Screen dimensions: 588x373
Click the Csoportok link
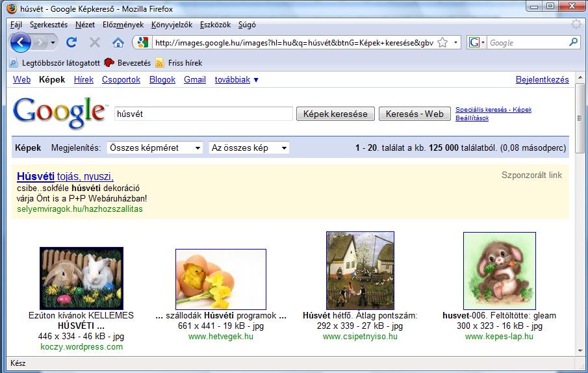click(121, 79)
